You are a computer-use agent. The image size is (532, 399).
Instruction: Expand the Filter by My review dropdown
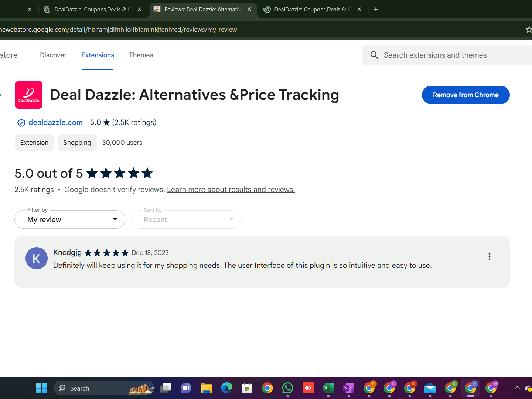tap(70, 219)
